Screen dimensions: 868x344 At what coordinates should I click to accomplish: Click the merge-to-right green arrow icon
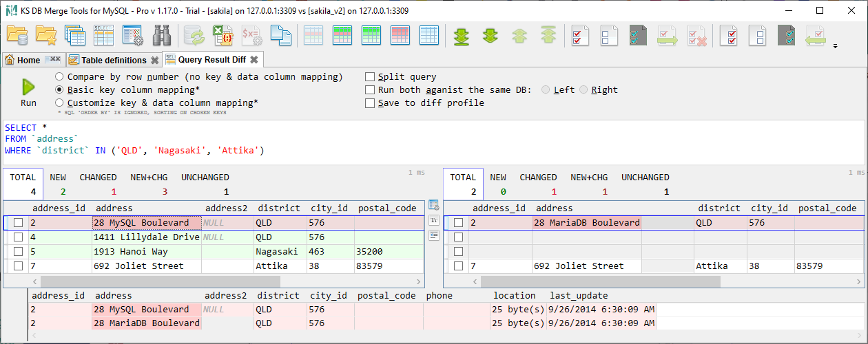[668, 34]
